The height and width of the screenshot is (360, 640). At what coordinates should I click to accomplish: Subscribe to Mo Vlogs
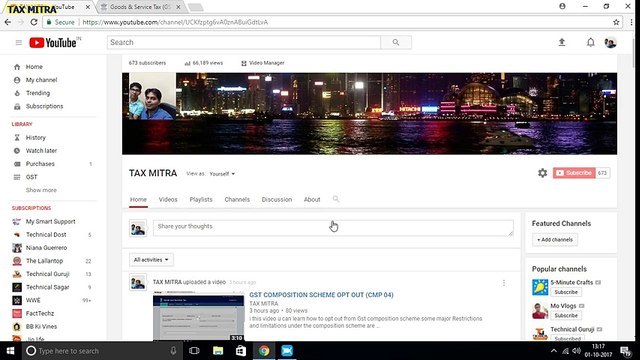tap(566, 316)
